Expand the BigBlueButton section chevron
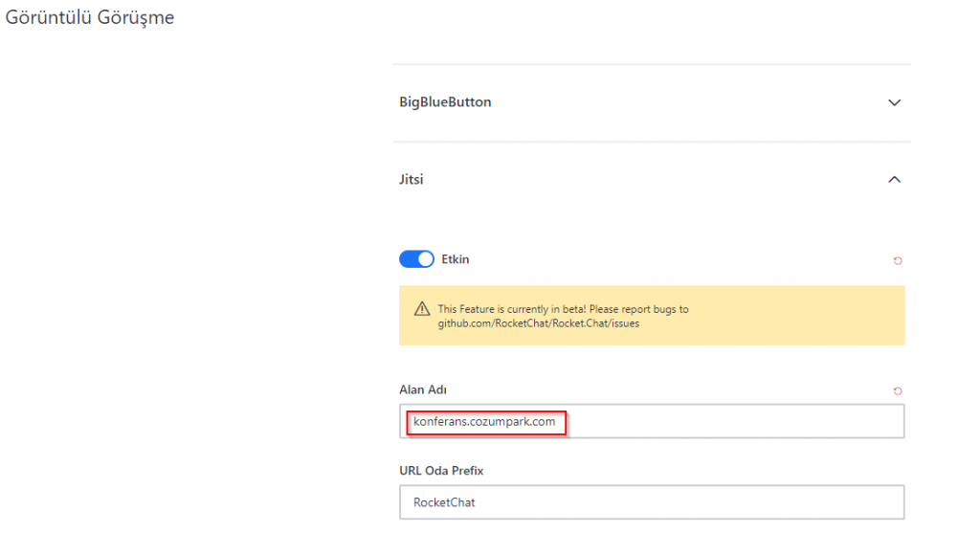This screenshot has height=533, width=980. (895, 102)
